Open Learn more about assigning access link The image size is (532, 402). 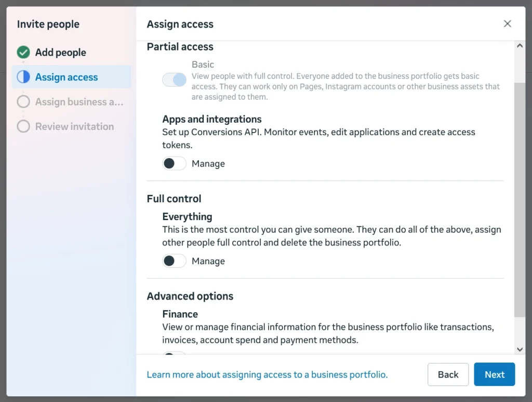click(267, 374)
